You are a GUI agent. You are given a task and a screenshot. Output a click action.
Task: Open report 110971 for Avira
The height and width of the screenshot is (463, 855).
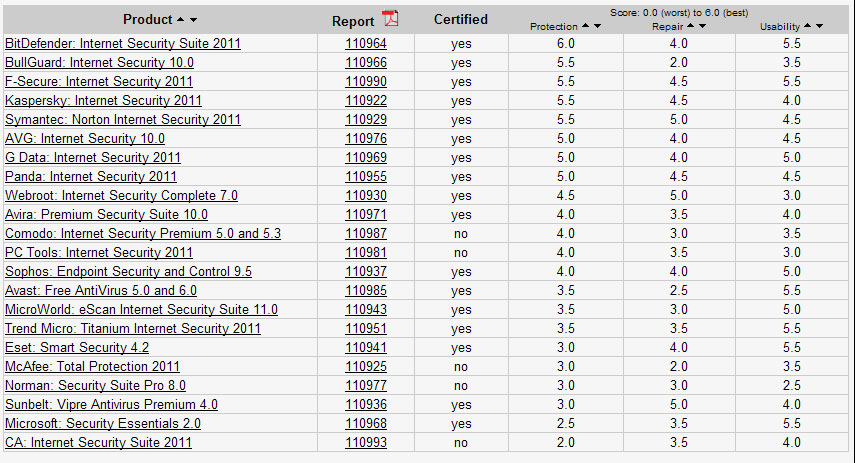[366, 215]
